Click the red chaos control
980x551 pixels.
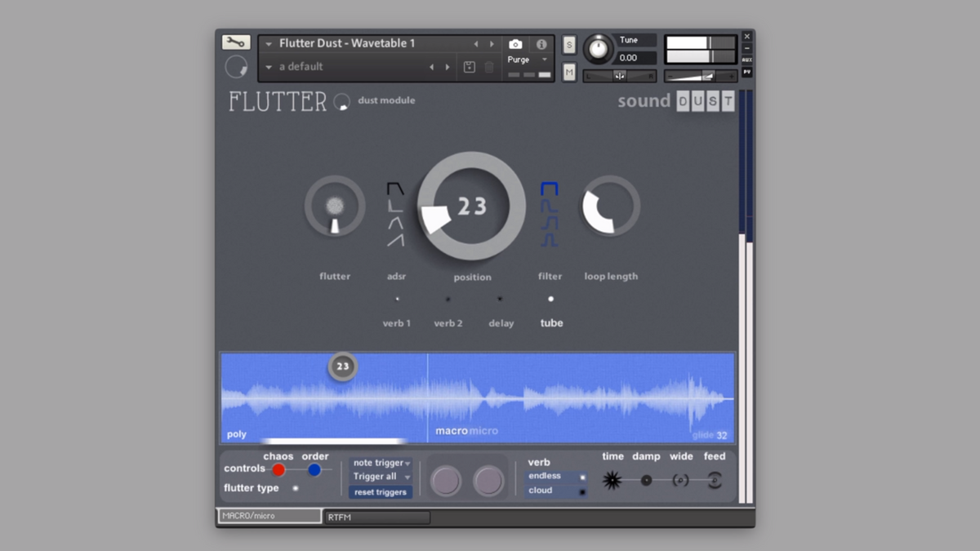coord(278,469)
